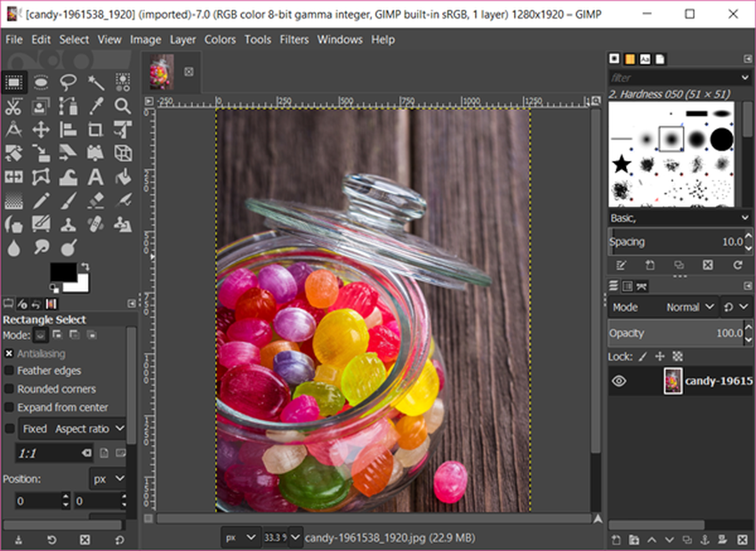The width and height of the screenshot is (756, 551).
Task: Open the Position units dropdown
Action: 109,478
